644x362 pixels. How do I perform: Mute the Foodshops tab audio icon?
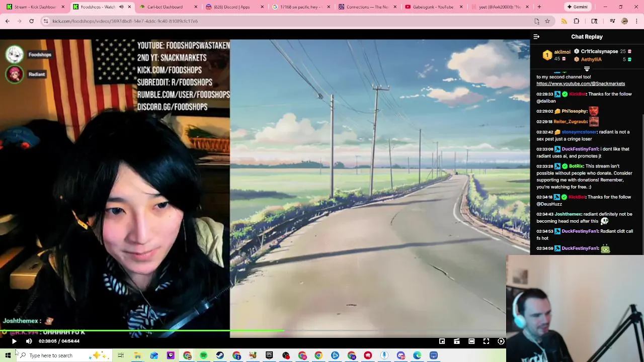click(121, 7)
